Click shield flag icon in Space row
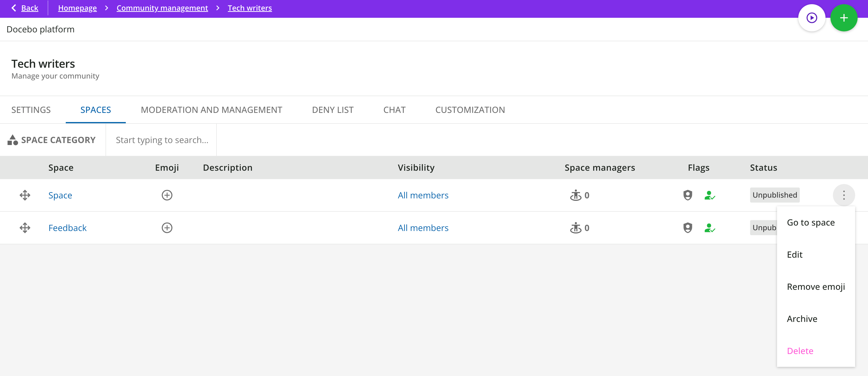 click(x=687, y=195)
